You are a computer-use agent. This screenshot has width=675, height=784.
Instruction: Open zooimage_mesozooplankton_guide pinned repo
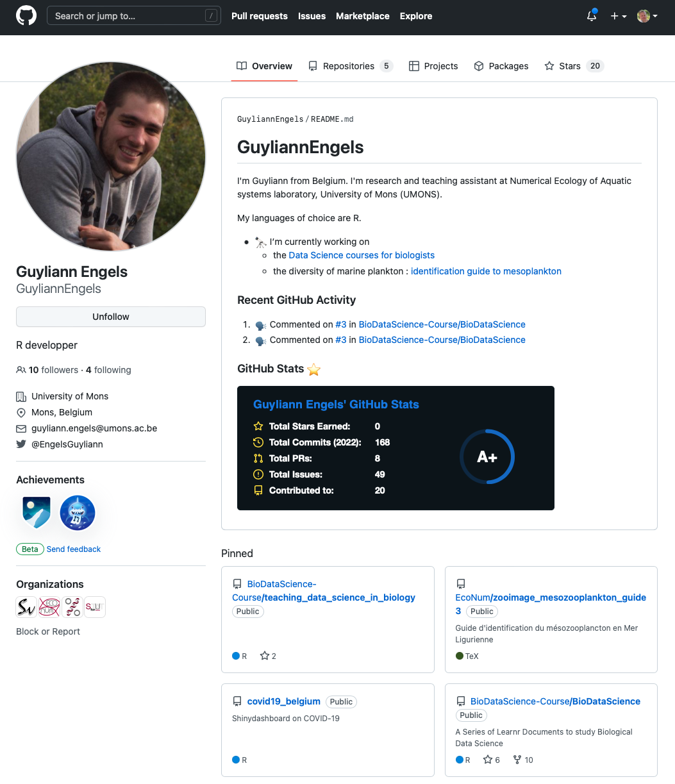551,604
